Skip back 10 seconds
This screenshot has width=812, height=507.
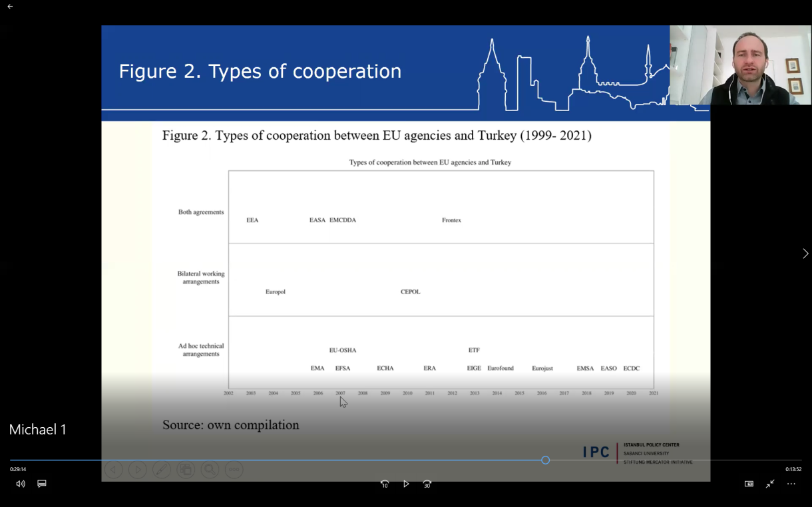coord(385,484)
